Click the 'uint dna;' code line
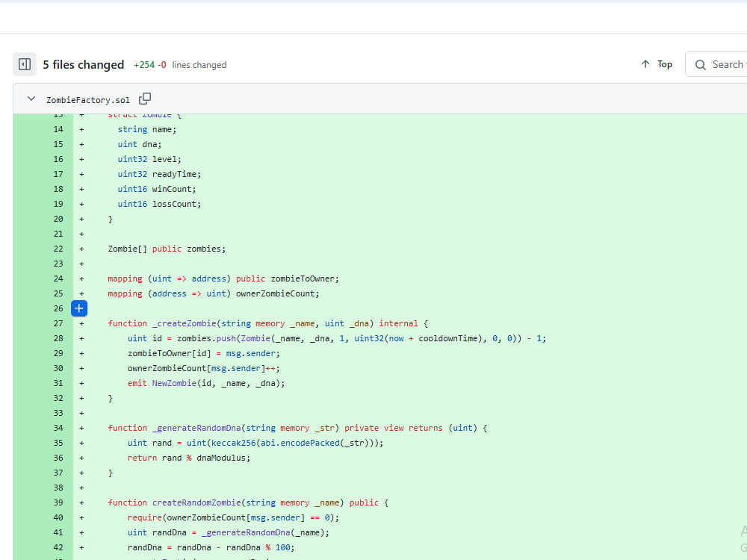The image size is (747, 560). click(140, 144)
